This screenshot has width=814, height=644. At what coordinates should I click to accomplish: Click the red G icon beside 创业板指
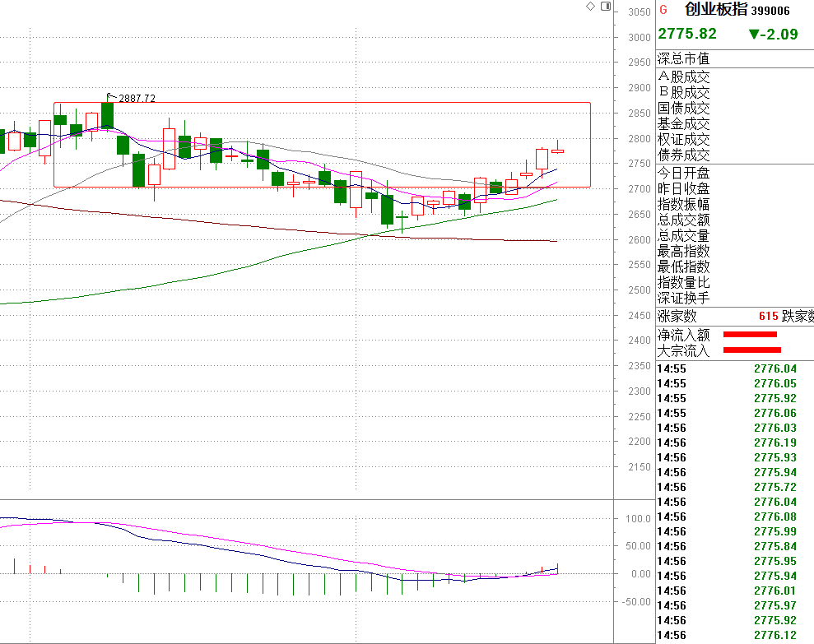point(663,10)
